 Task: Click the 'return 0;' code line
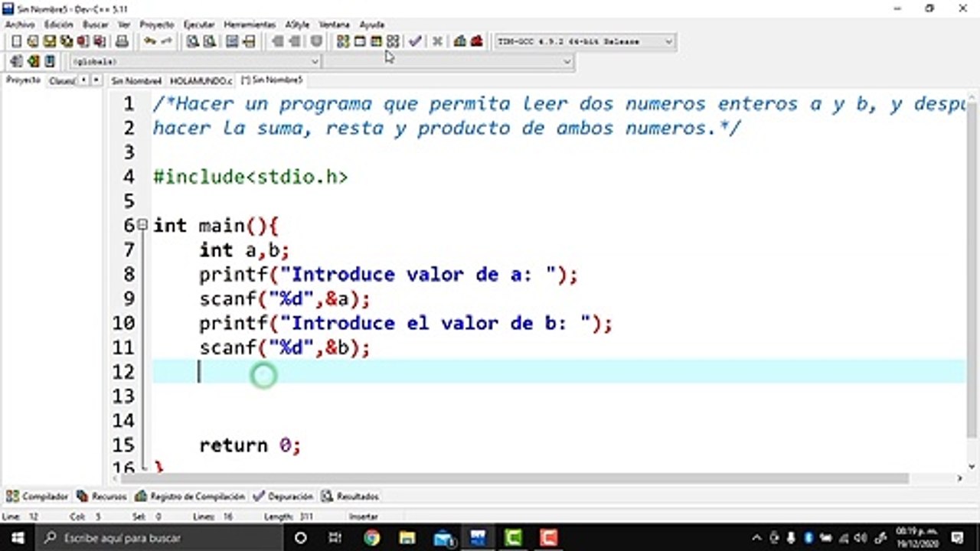point(250,445)
